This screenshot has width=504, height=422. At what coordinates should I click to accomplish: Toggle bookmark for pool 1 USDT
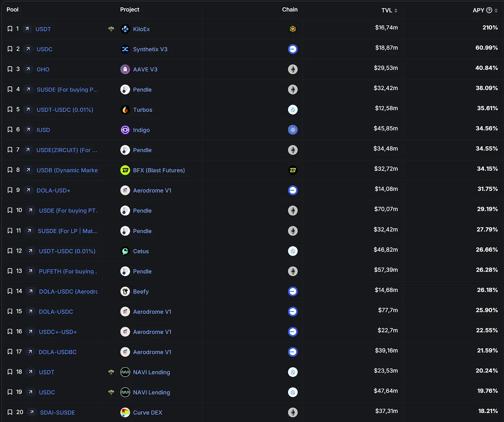10,29
